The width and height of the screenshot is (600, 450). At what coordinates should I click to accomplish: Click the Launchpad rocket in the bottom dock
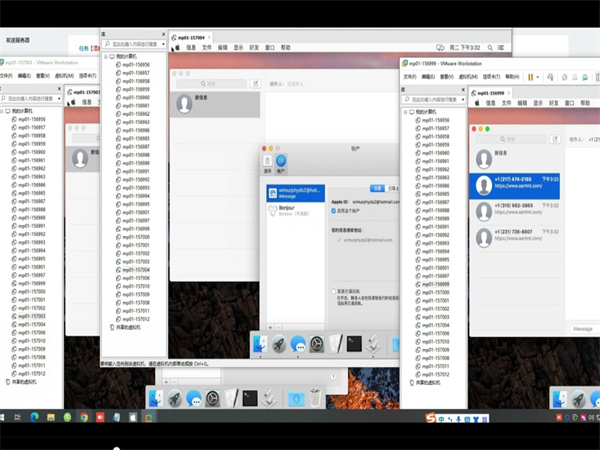[174, 398]
